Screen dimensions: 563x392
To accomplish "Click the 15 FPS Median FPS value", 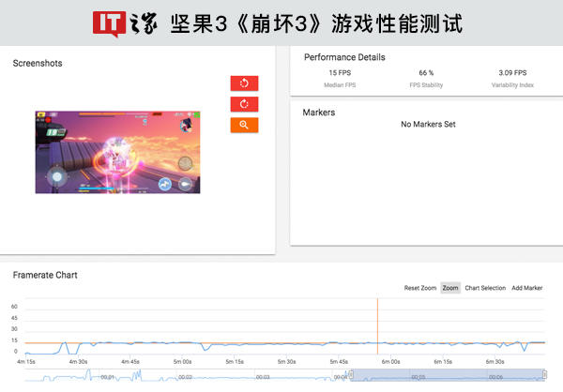I will (x=339, y=72).
